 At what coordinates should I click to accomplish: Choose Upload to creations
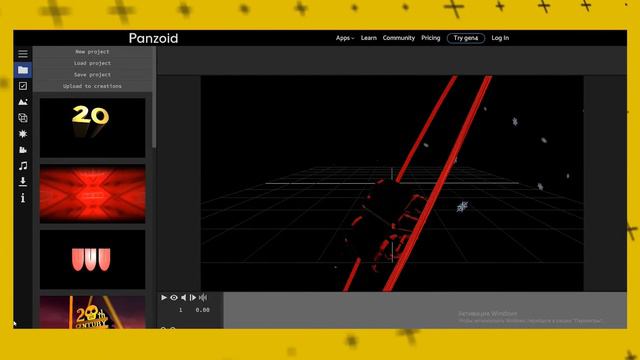coord(92,86)
